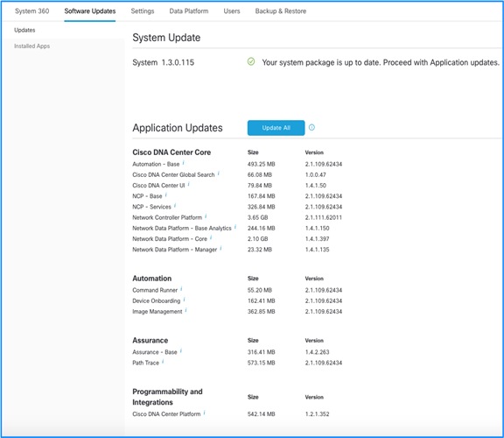
Task: Open Installed Apps in the sidebar
Action: coord(31,46)
